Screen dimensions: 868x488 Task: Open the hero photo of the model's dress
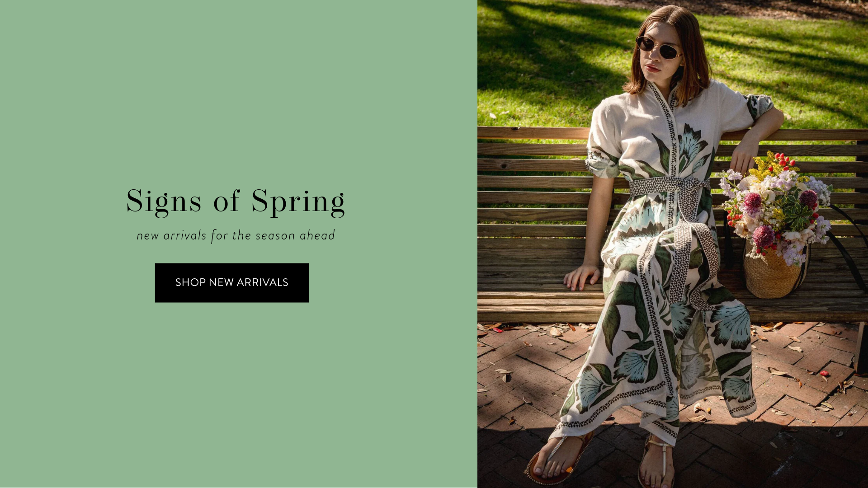click(x=673, y=244)
